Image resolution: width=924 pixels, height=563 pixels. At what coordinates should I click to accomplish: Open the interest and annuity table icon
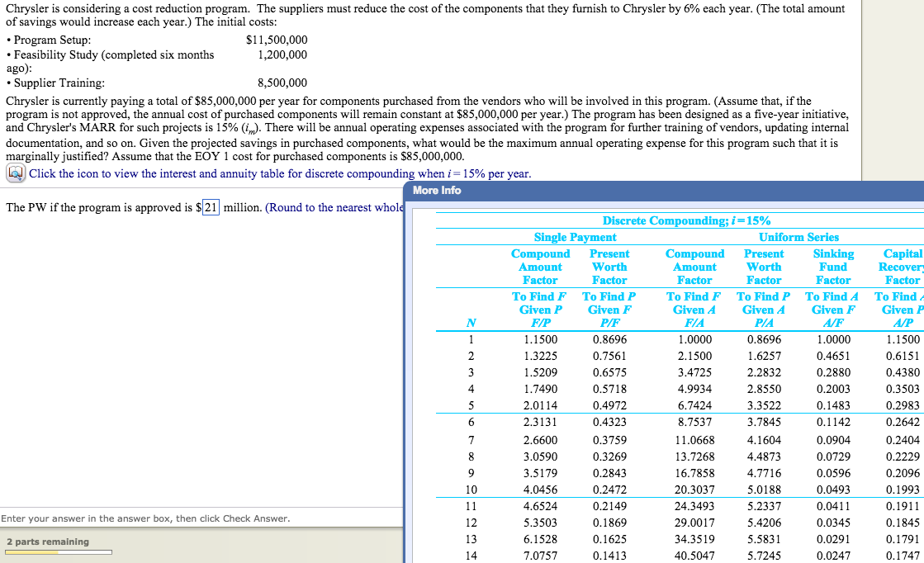pos(16,173)
